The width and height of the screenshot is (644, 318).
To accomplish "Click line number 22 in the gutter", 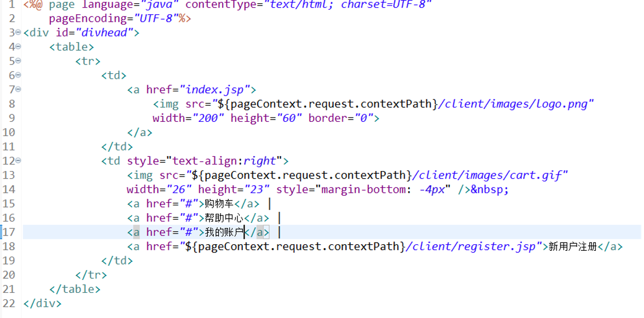I will tap(9, 304).
